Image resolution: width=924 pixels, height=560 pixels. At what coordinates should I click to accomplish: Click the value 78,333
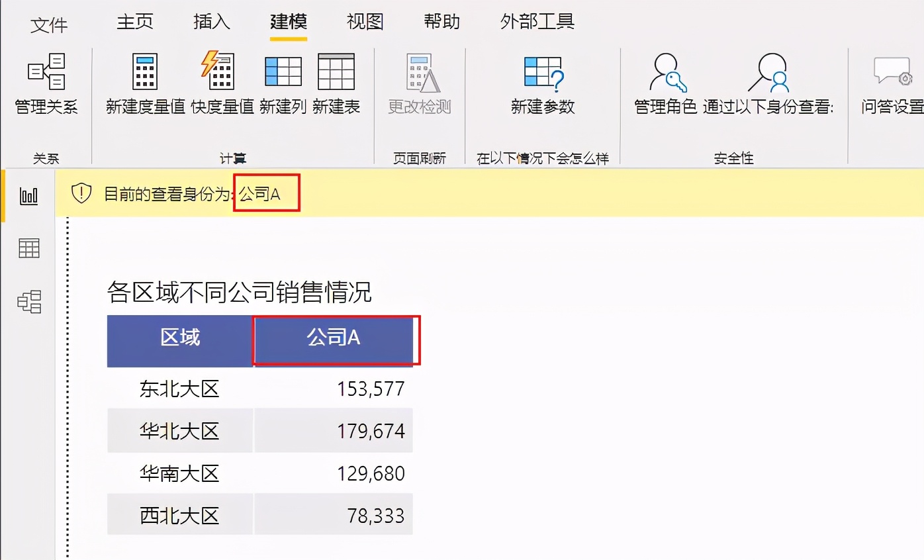click(x=376, y=516)
